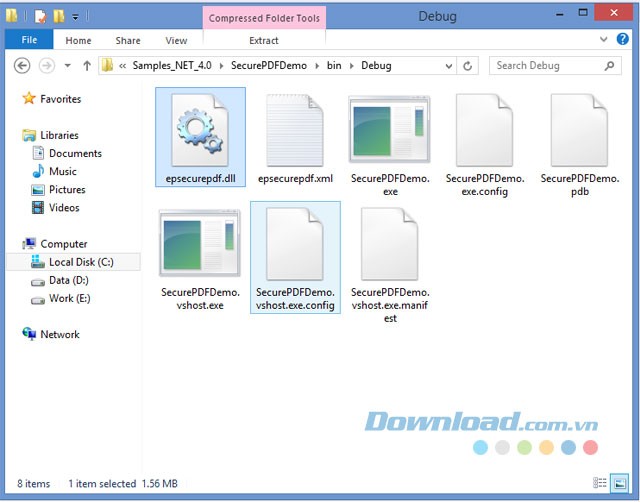640x502 pixels.
Task: Expand the hidden path breadcrumb chevrons
Action: [122, 66]
